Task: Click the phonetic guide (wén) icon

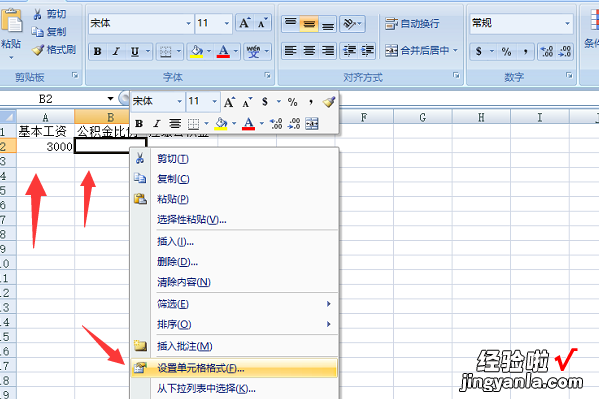Action: [x=253, y=52]
